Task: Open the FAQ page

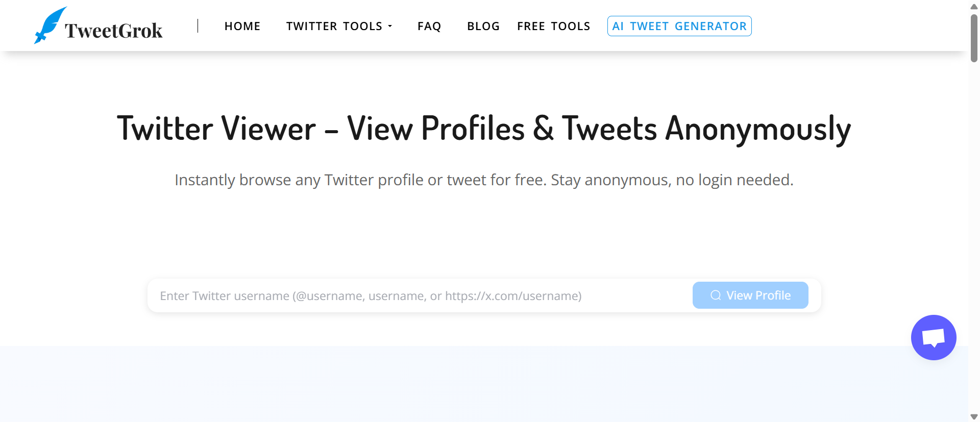Action: [x=429, y=26]
